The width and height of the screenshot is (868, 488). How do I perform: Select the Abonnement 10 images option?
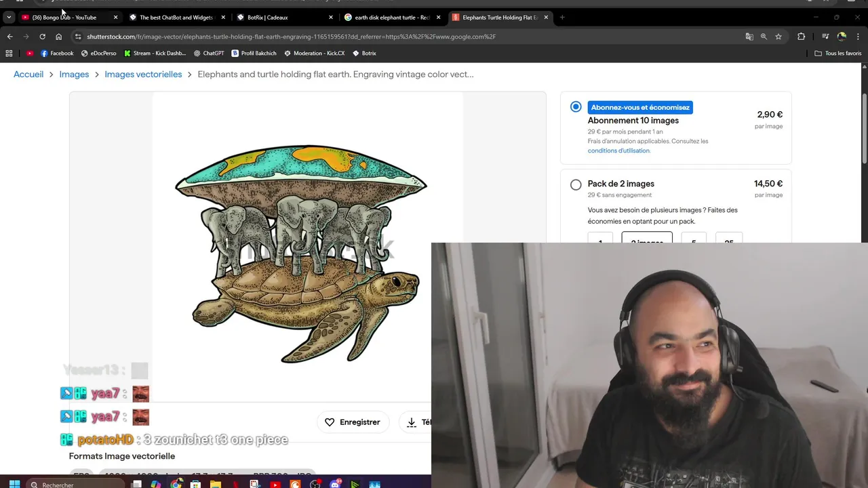click(x=576, y=107)
